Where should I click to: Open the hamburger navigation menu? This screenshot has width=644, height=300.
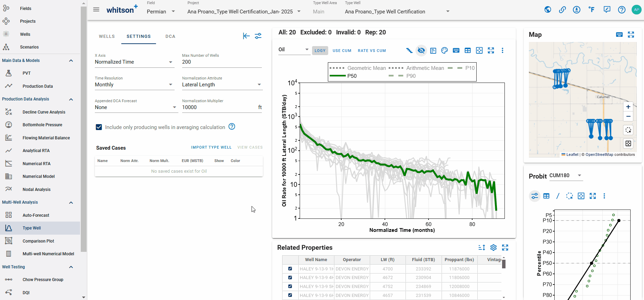tap(96, 10)
